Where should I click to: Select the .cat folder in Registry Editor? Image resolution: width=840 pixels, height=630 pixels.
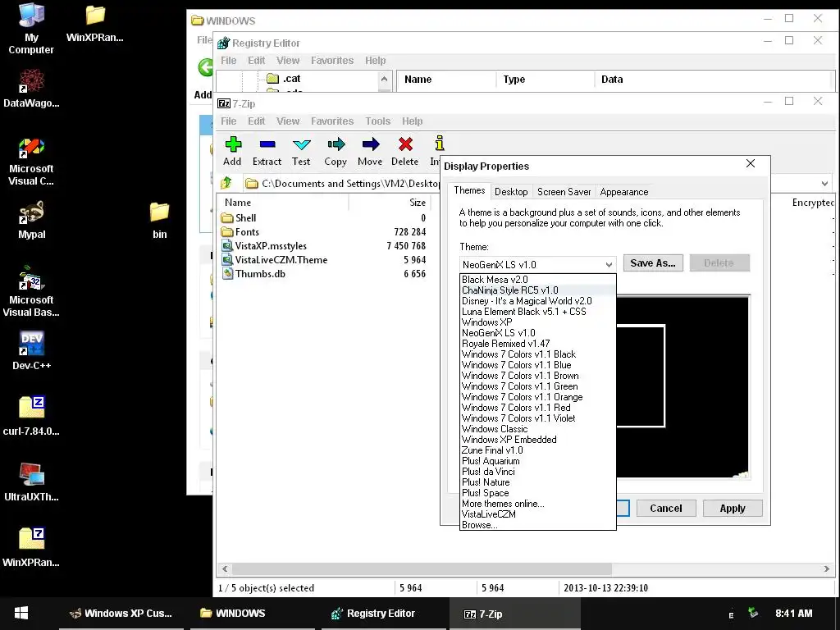click(x=284, y=79)
